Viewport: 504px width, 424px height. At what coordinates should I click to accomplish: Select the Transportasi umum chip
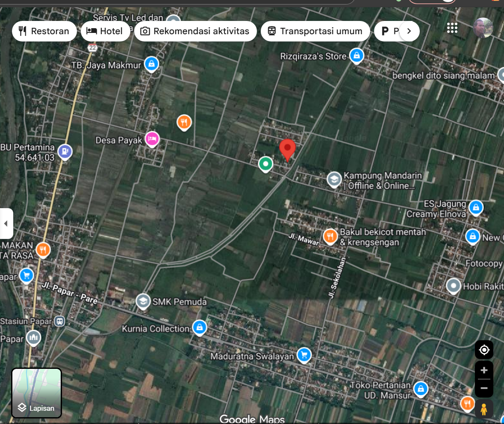tap(315, 31)
